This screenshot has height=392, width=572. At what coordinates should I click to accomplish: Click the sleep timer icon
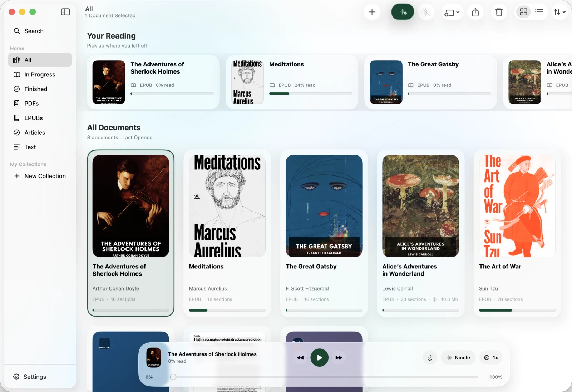430,358
